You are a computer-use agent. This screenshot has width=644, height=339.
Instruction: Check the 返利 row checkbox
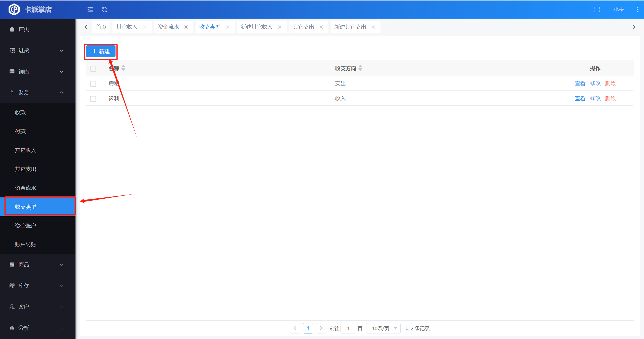click(93, 99)
